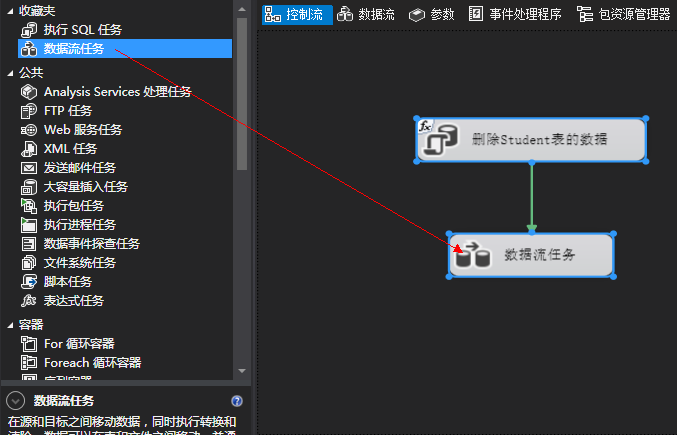The height and width of the screenshot is (435, 677).
Task: Select 大容量插入任务 item
Action: pos(125,187)
